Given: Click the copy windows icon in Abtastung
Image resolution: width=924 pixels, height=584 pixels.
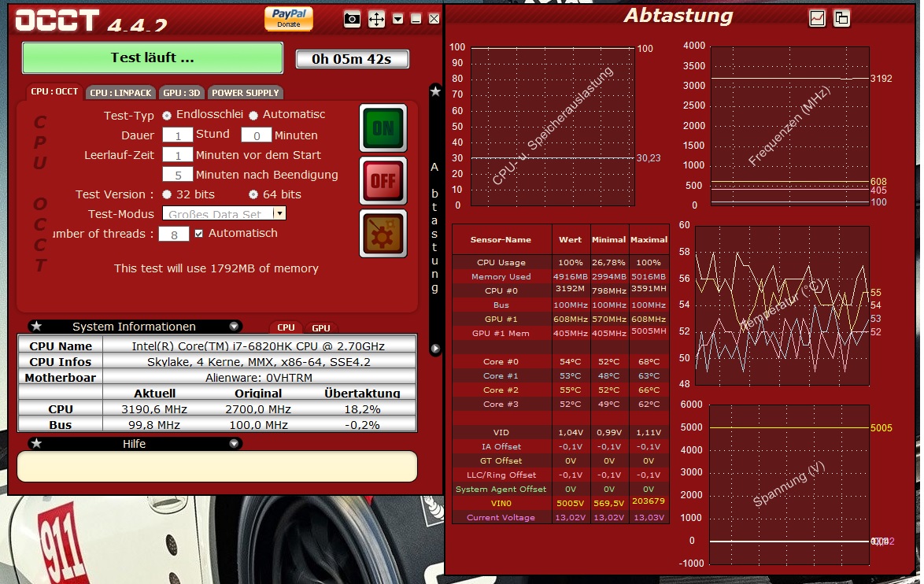Looking at the screenshot, I should coord(841,18).
